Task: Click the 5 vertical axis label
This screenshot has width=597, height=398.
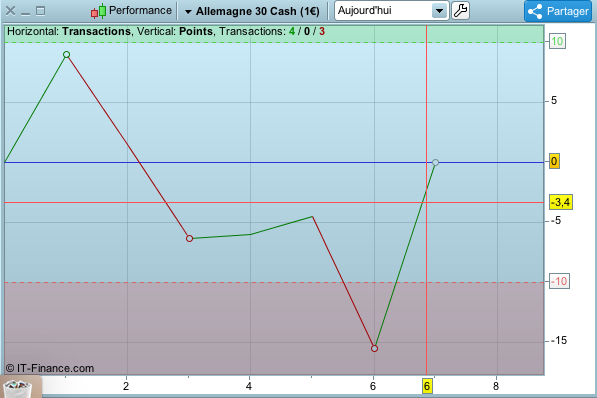Action: click(554, 101)
